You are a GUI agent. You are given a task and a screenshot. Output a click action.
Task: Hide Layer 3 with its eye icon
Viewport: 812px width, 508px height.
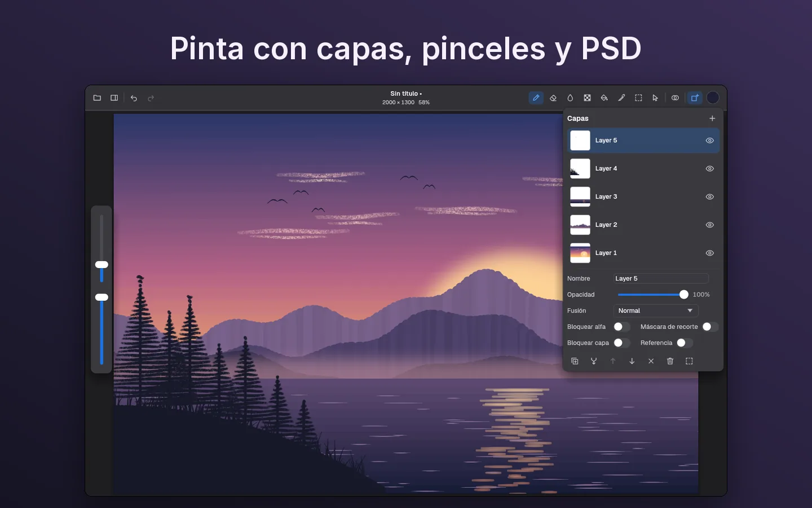(x=710, y=197)
